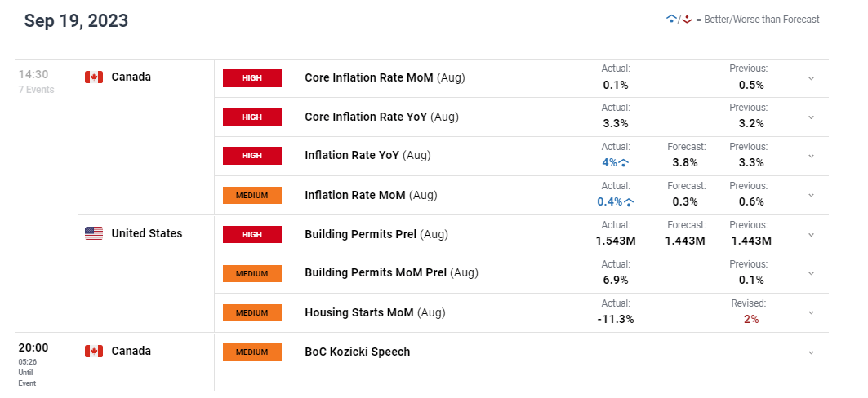The image size is (868, 398).
Task: Click the United States flag icon
Action: 94,233
